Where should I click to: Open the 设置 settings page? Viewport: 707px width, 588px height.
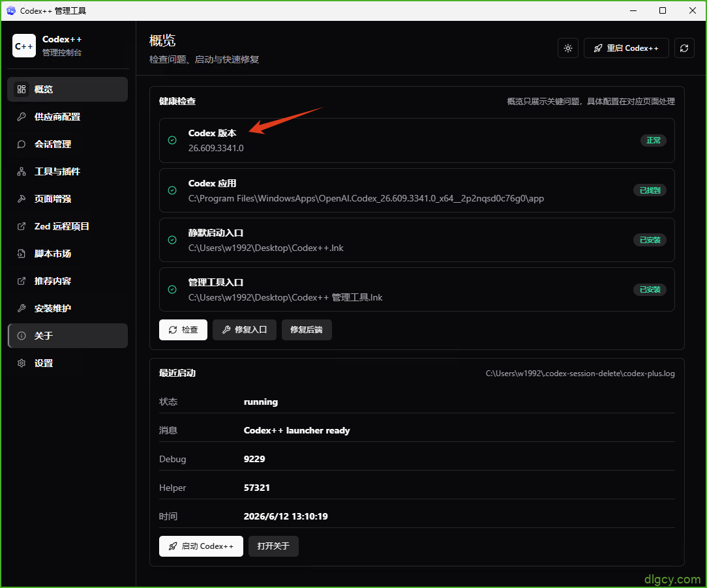pos(68,363)
